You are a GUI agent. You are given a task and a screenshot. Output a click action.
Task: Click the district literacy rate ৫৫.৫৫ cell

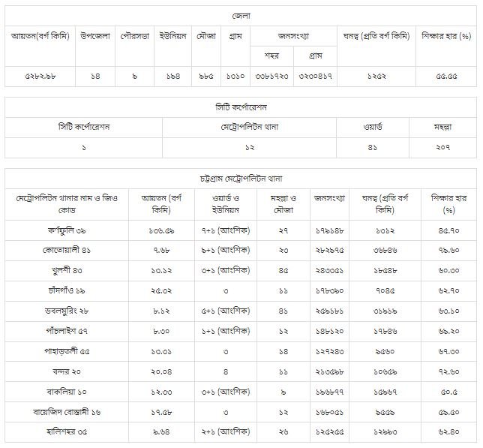(x=446, y=77)
